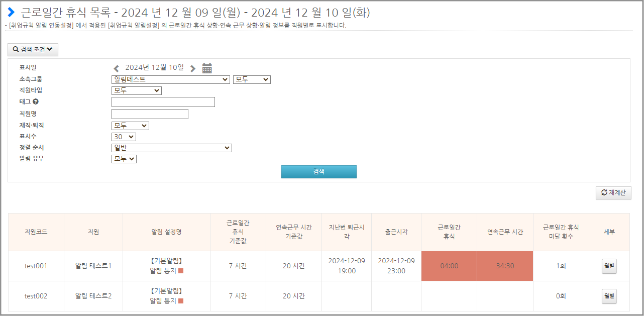The image size is (644, 316).
Task: Click red alert square in test001 row
Action: 181,271
